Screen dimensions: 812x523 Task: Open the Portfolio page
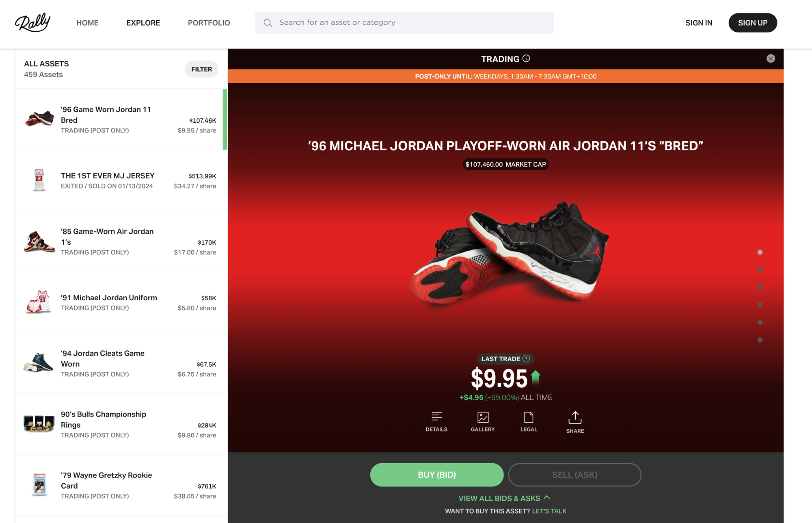coord(209,23)
